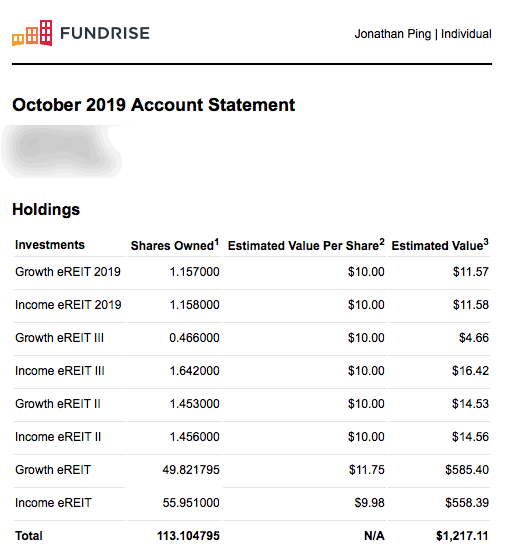Click the Total shares 113.104795 cell
This screenshot has width=510, height=560.
click(188, 536)
